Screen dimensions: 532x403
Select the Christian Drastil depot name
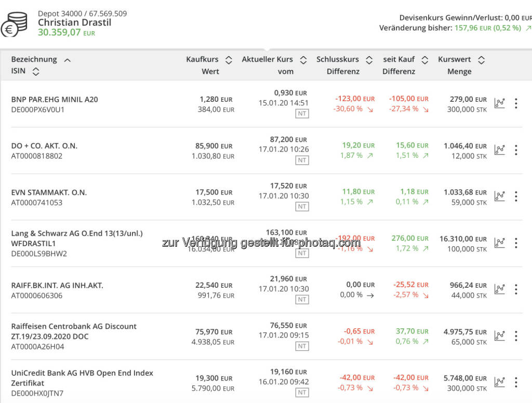[x=74, y=22]
